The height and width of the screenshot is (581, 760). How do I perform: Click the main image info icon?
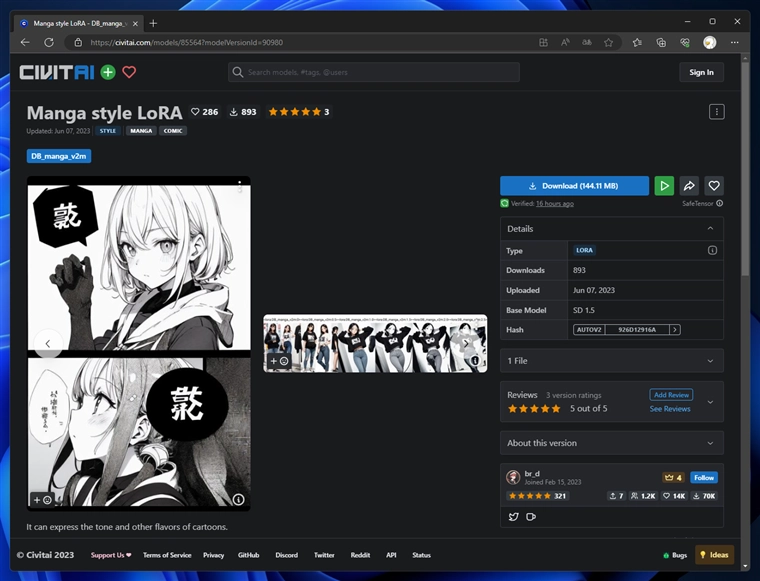tap(238, 499)
